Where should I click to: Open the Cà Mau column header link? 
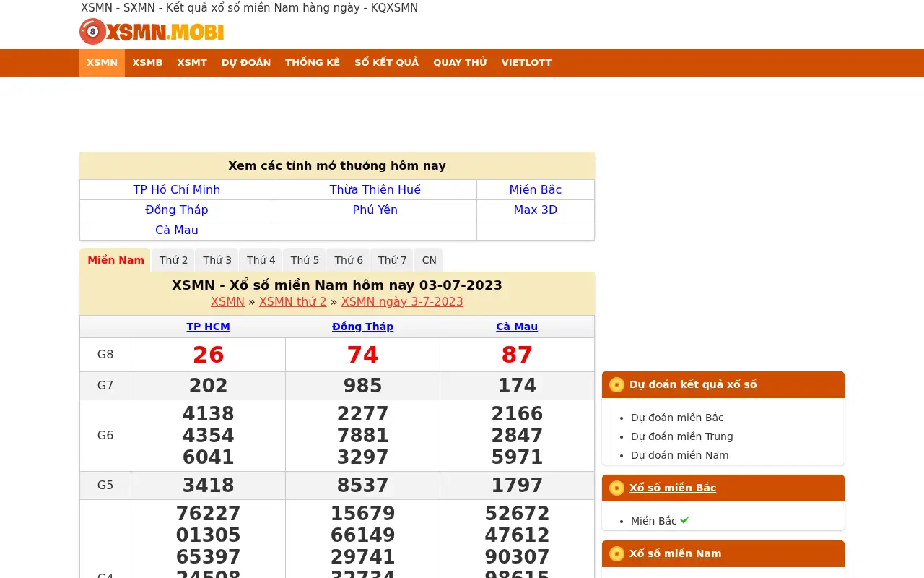517,327
